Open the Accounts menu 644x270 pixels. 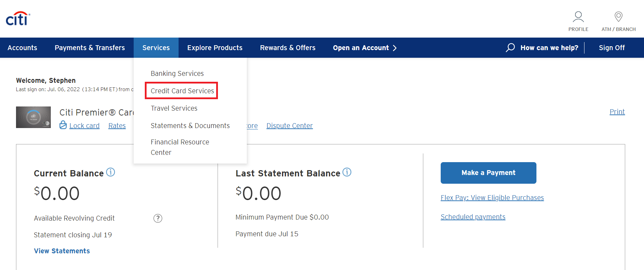22,48
